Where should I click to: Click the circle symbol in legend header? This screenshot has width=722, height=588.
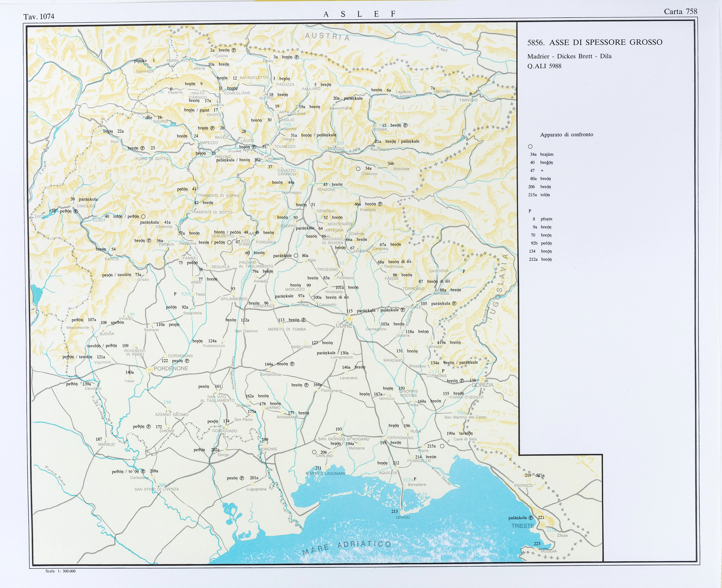pos(530,147)
